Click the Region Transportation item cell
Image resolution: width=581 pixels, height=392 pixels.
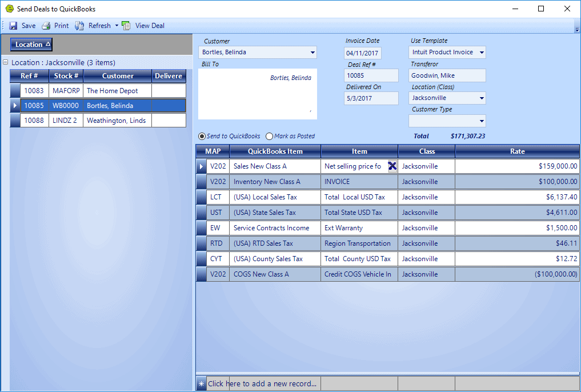point(359,243)
